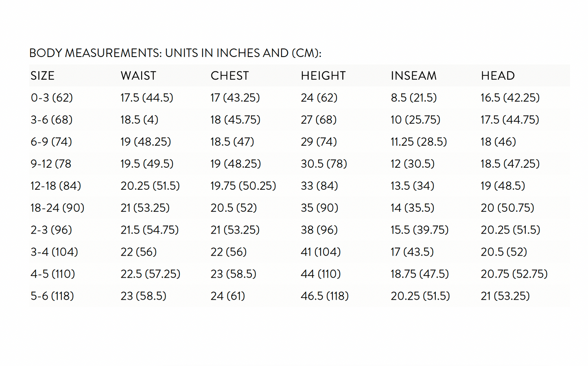Image resolution: width=588 pixels, height=366 pixels.
Task: Click head value 20.75 (52.75)
Action: coord(514,274)
